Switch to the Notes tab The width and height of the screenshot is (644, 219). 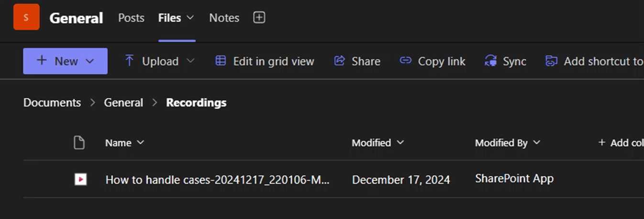click(224, 18)
